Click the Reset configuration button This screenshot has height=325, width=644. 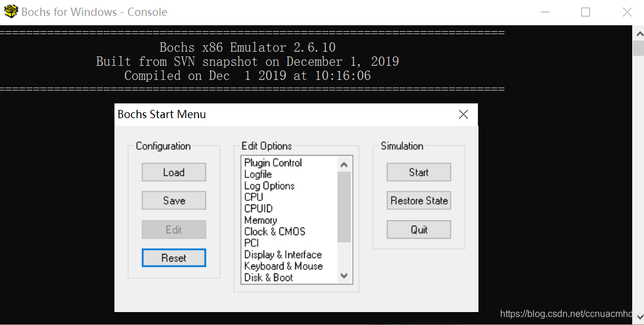[174, 258]
